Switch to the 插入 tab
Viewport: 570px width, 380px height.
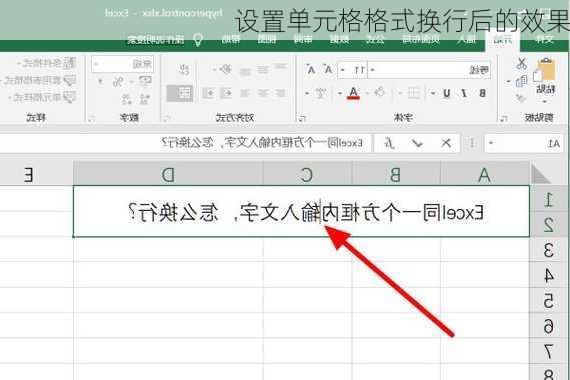coord(466,39)
